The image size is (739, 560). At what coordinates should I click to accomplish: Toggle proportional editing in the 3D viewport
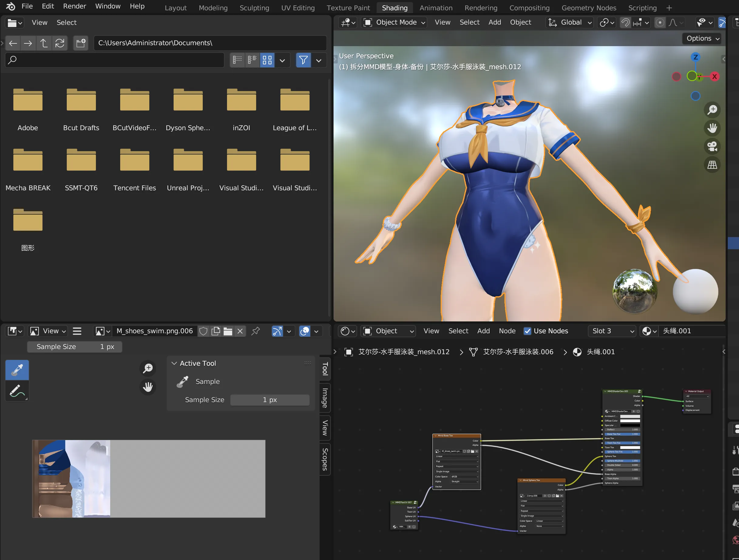point(660,22)
